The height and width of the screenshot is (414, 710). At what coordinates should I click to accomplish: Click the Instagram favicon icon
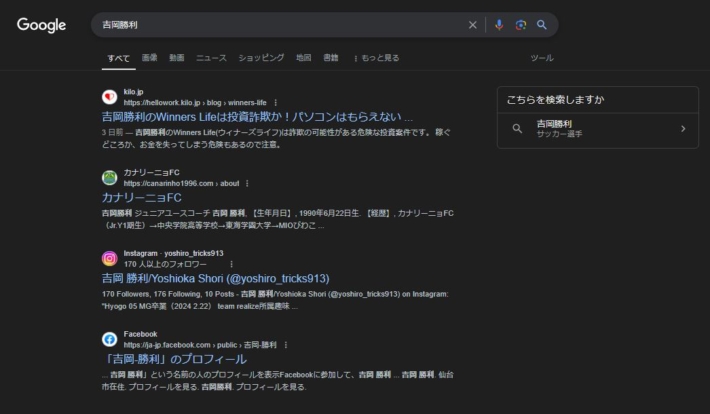pos(110,259)
